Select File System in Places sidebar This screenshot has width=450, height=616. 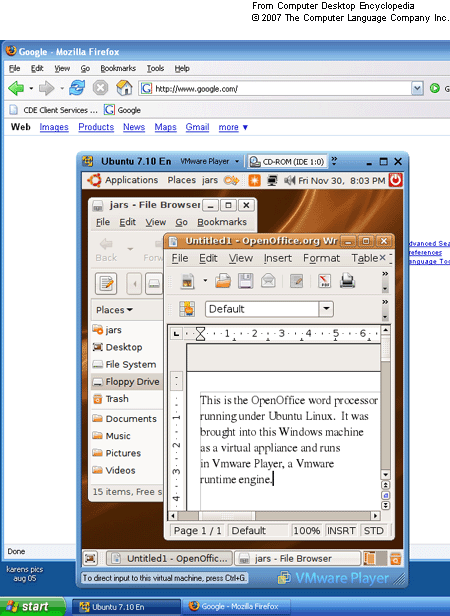(x=124, y=365)
